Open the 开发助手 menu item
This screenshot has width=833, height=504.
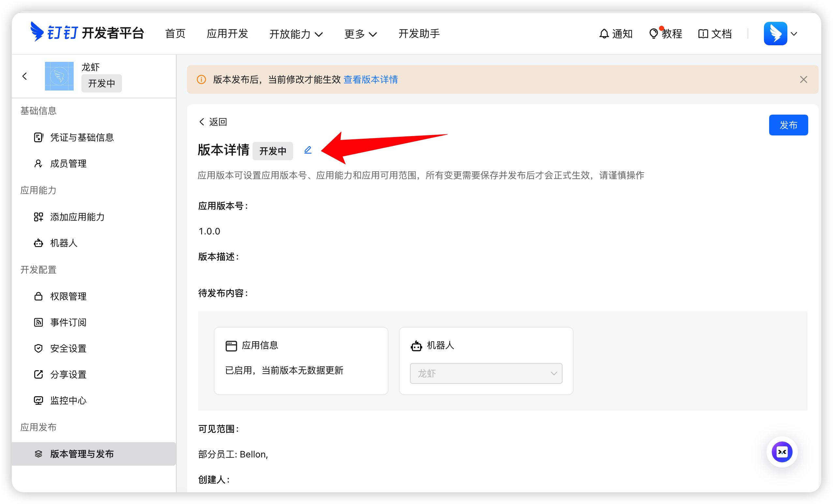click(x=419, y=34)
